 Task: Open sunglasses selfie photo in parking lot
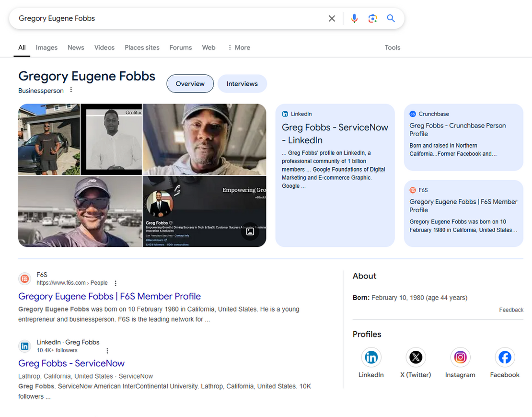click(x=80, y=211)
